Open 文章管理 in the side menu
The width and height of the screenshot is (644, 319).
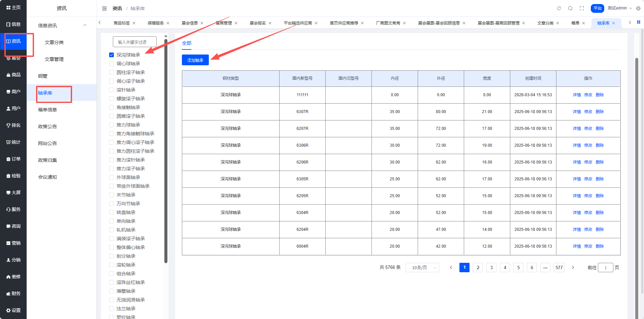(x=54, y=59)
